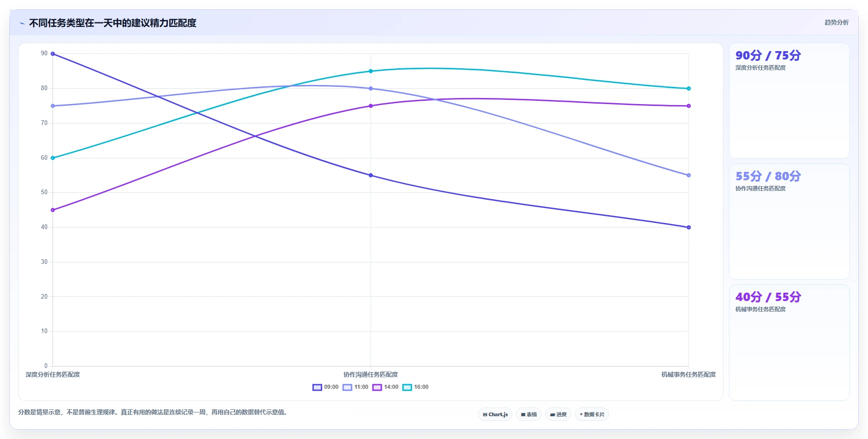Viewport: 868px width, 439px height.
Task: Click the x-axis label 协作沟通任务匹配度
Action: pos(371,374)
